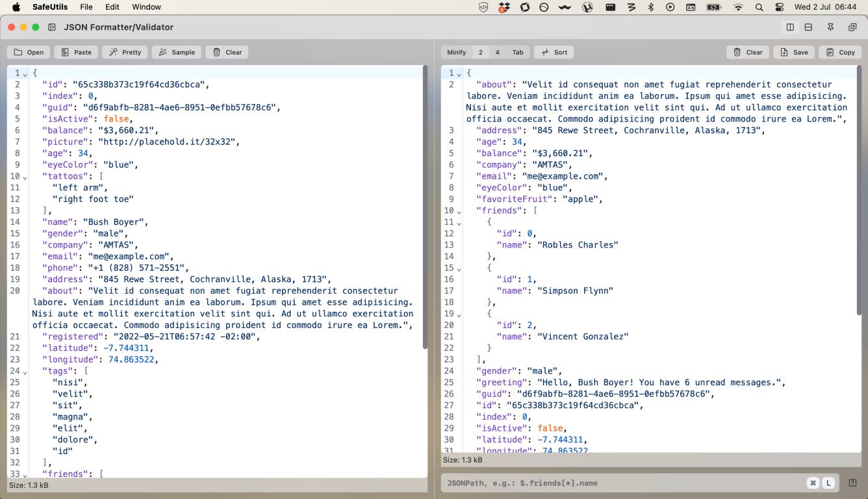Save the formatted output
Viewport: 868px width, 499px height.
[794, 53]
